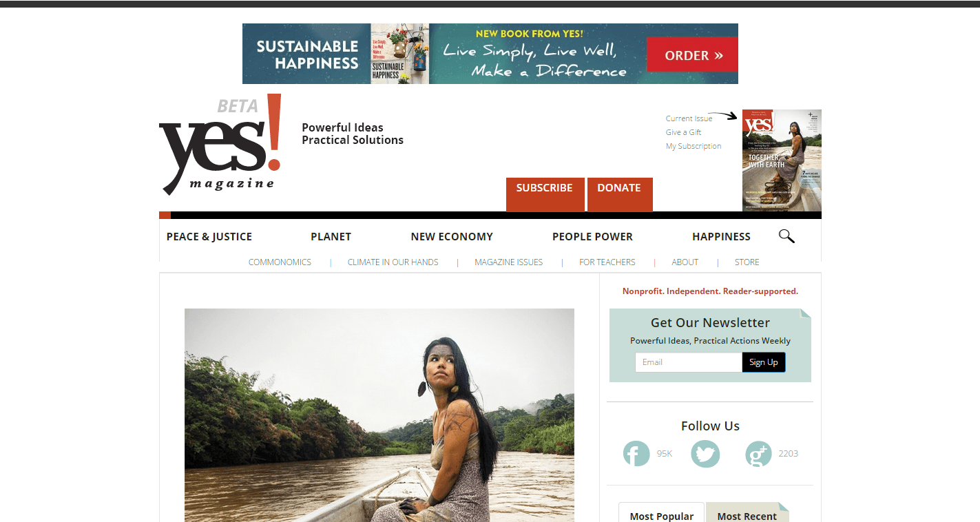Focus the newsletter Email field
Screen dimensions: 980x522
pyautogui.click(x=689, y=362)
